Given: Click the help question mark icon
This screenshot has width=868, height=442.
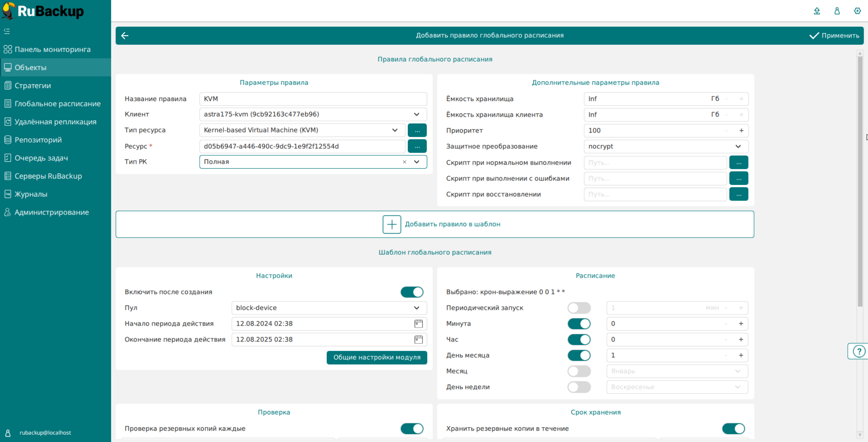Looking at the screenshot, I should click(859, 351).
